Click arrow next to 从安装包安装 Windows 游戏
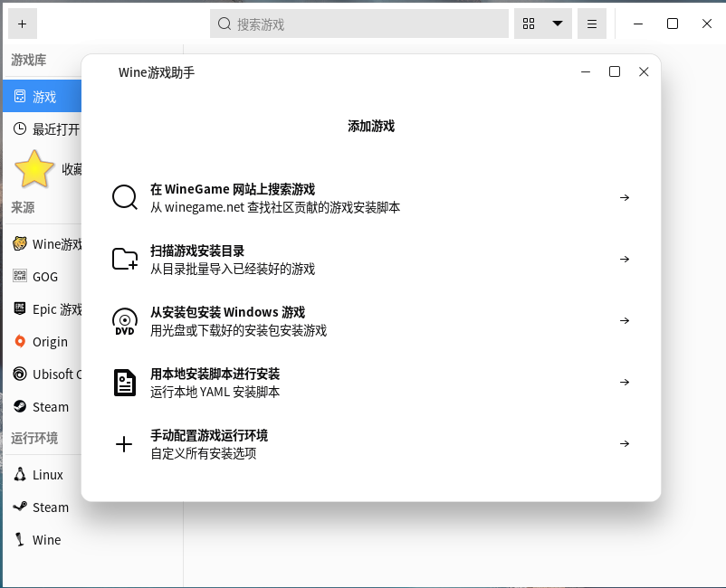726x588 pixels. pyautogui.click(x=625, y=321)
